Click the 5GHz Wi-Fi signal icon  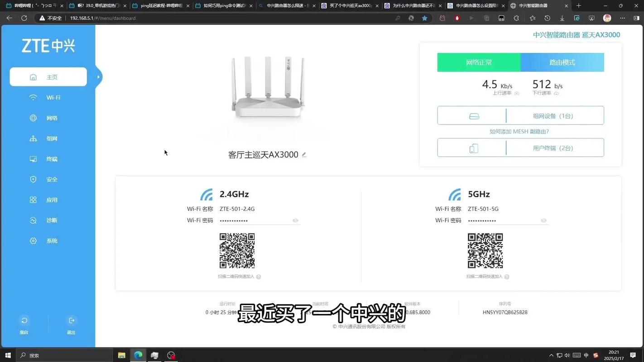pyautogui.click(x=455, y=195)
